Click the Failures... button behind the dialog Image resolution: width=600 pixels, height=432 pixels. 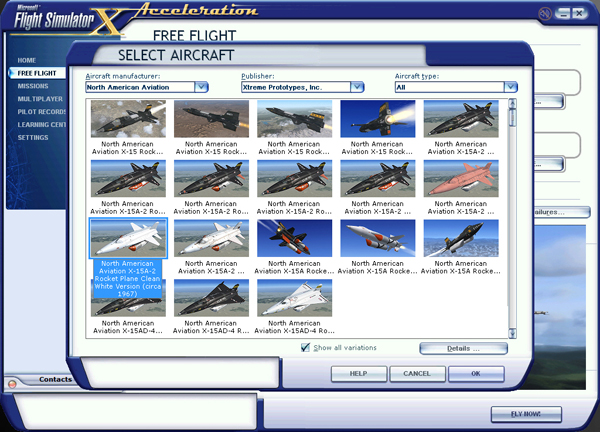(561, 212)
